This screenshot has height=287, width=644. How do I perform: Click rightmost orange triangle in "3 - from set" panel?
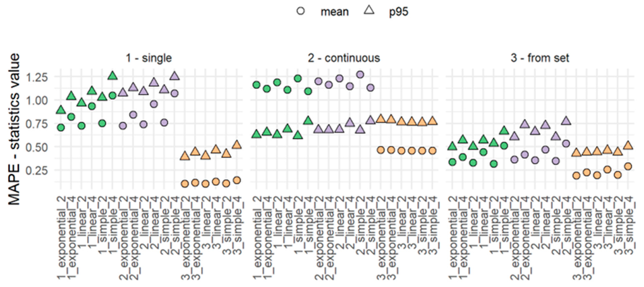point(628,146)
